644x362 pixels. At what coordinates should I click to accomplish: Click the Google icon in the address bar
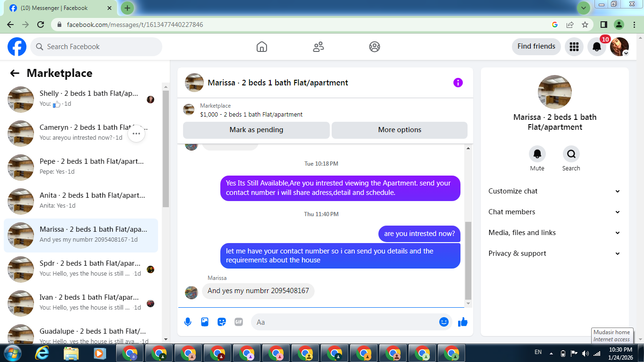pos(555,25)
